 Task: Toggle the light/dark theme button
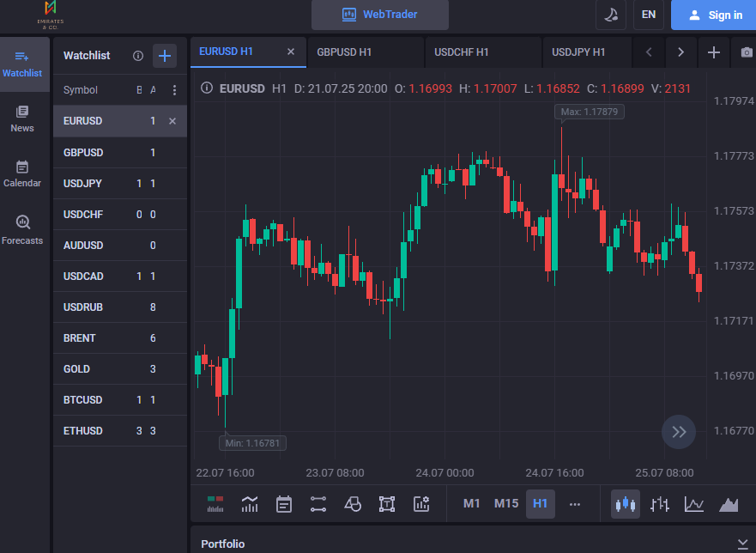(x=611, y=15)
